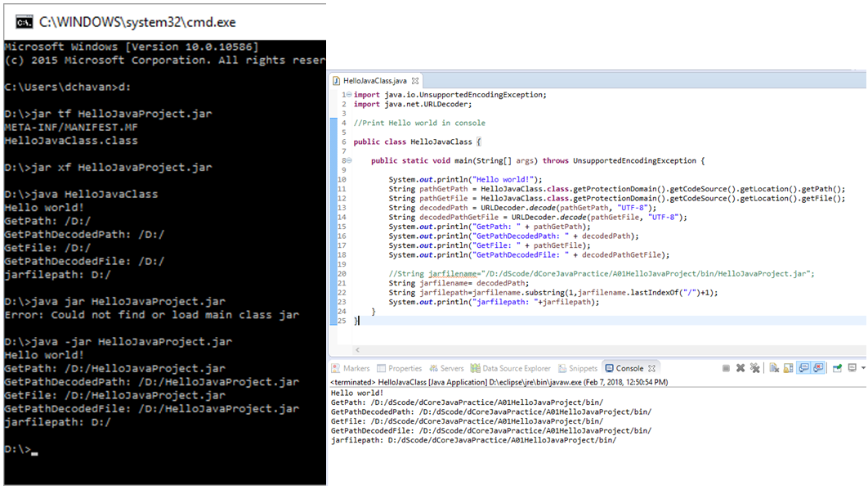The image size is (868, 490).
Task: Click 'D:\>jar xf HelloJavaProject.jar' in cmd window
Action: 108,168
